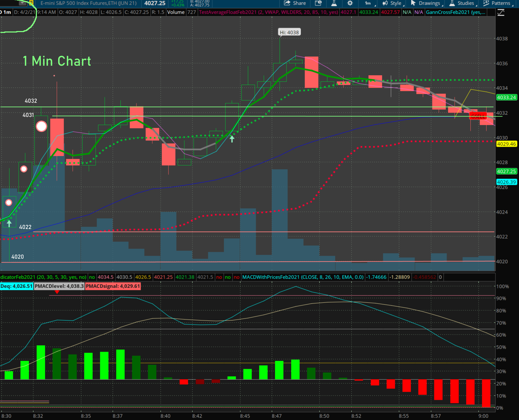519x420 pixels.
Task: Click the TestAverageFloatFeb2021 study label
Action: click(268, 12)
